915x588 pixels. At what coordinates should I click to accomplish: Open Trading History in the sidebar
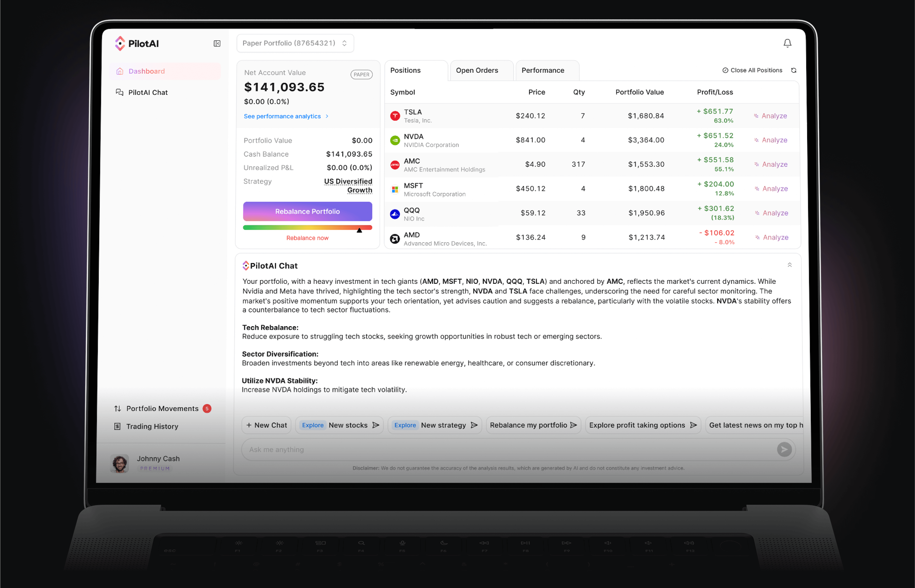tap(147, 426)
